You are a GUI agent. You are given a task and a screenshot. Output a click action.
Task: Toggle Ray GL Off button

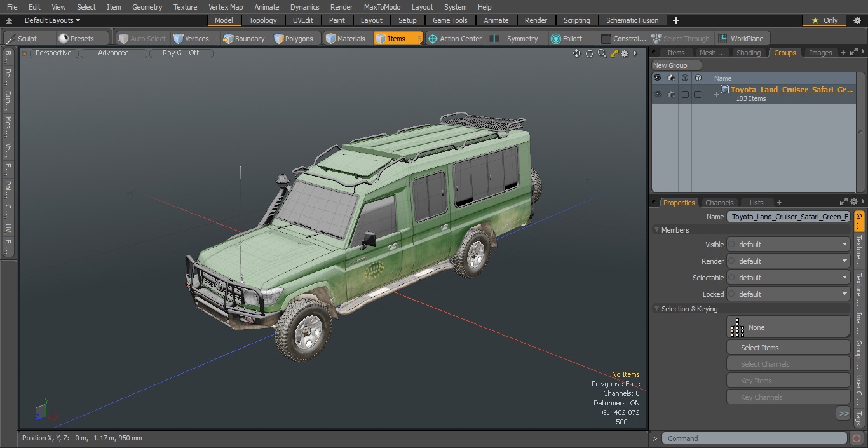[x=181, y=53]
